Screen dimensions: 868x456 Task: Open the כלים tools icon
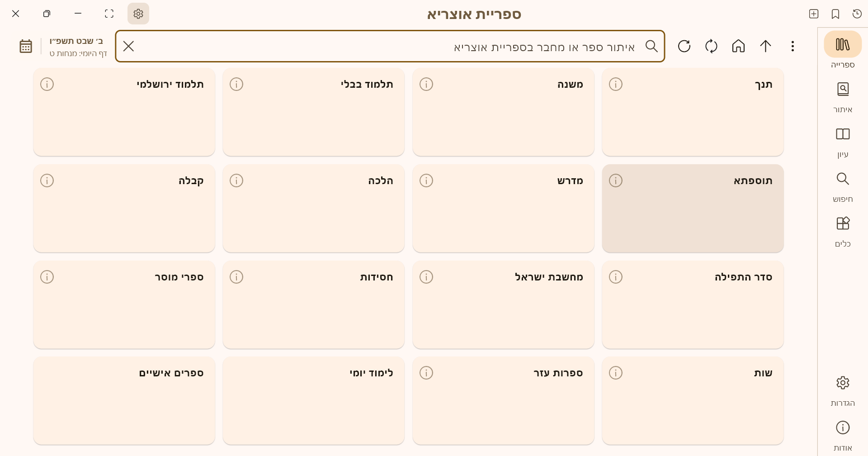click(842, 223)
